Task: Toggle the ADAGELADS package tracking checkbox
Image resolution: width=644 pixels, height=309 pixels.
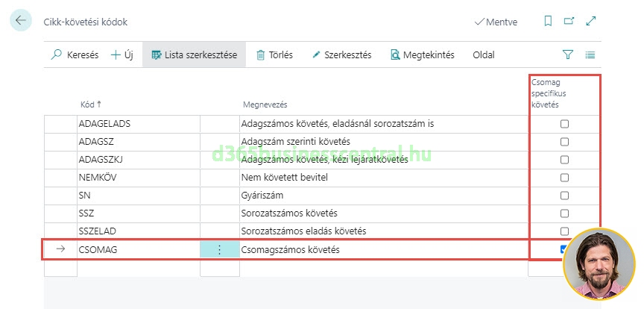Action: tap(564, 124)
